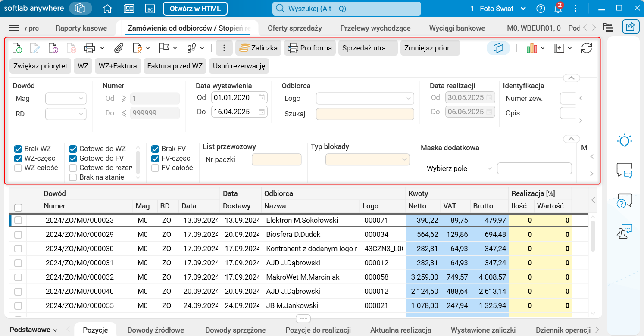The width and height of the screenshot is (644, 336).
Task: Open the Mag dropdown
Action: click(66, 99)
